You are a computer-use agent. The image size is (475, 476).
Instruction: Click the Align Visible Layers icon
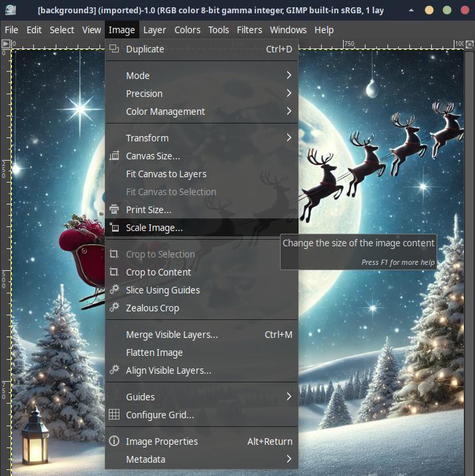(x=114, y=370)
